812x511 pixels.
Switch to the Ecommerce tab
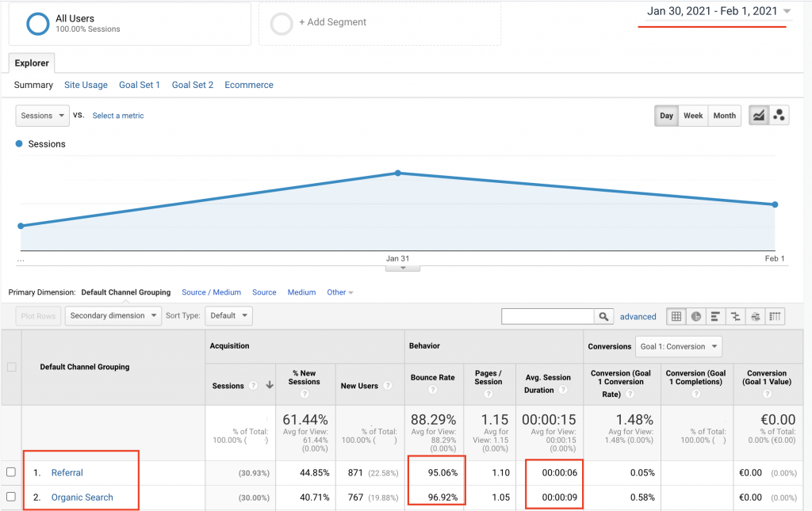[x=248, y=84]
